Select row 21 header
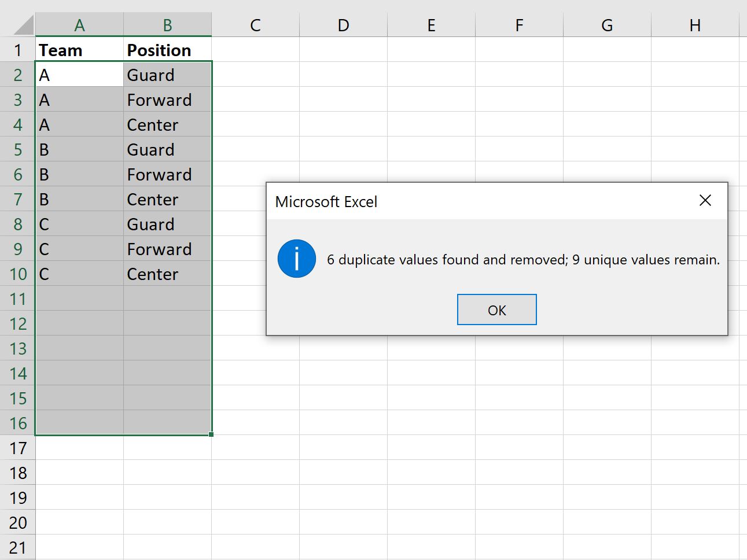 pyautogui.click(x=17, y=547)
